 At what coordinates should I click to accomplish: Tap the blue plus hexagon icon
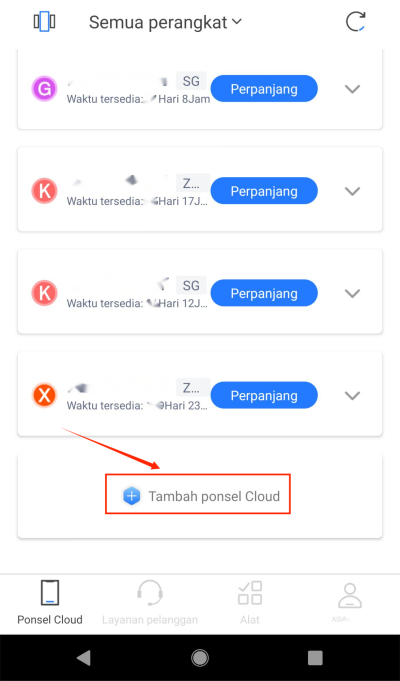pos(131,496)
